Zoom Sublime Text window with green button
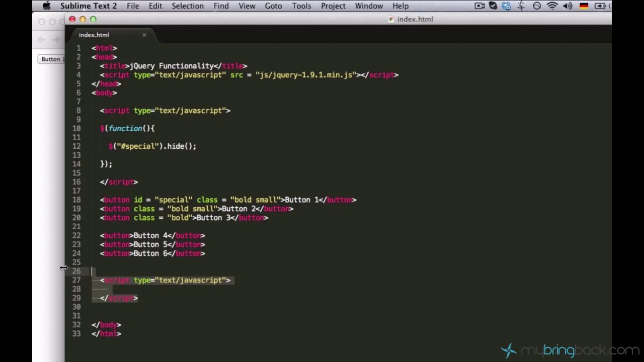 (x=93, y=19)
